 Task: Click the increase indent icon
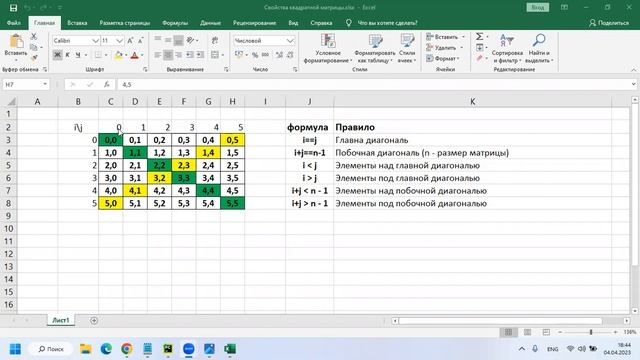click(x=200, y=55)
